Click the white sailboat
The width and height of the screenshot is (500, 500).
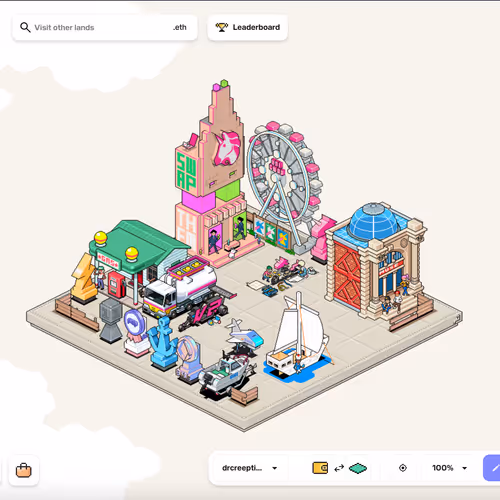coord(298,337)
